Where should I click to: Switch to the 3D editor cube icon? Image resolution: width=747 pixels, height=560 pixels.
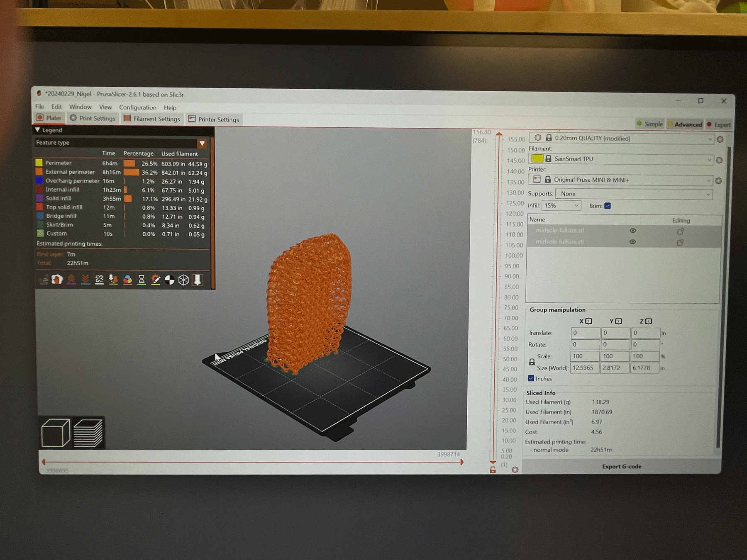(x=56, y=433)
